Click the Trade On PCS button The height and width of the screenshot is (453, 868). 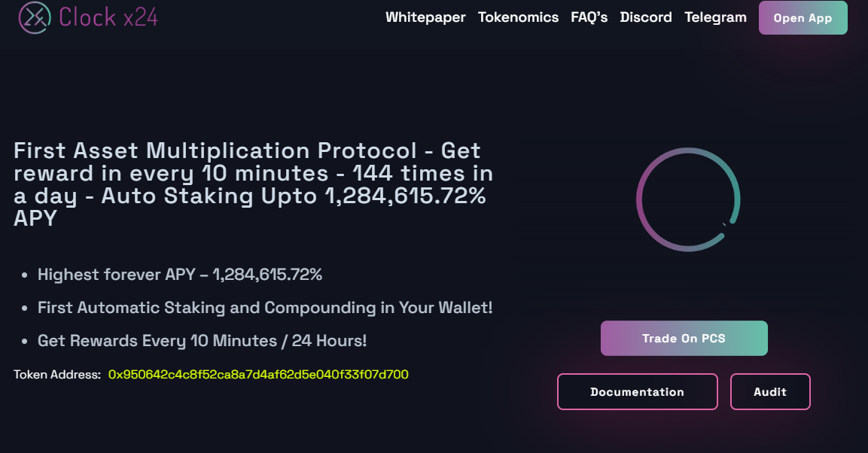click(x=684, y=339)
